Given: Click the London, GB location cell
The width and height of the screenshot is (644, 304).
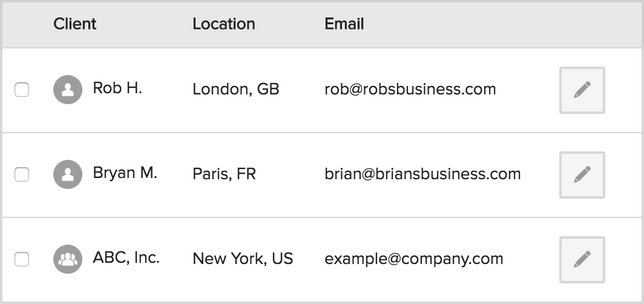Looking at the screenshot, I should (236, 90).
